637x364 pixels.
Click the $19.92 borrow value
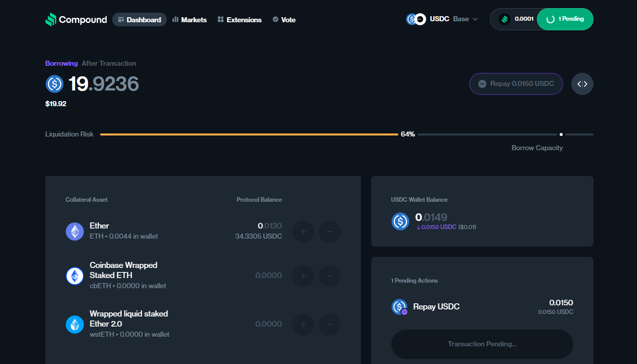click(56, 104)
